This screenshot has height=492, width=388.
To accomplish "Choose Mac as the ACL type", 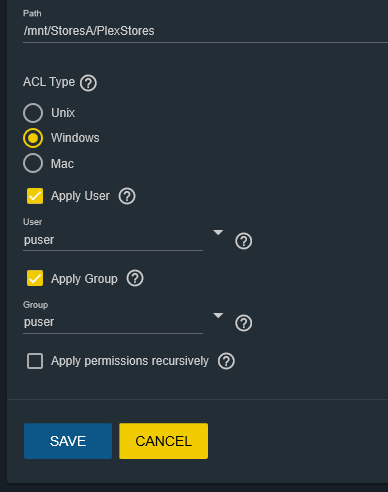I will tap(33, 163).
